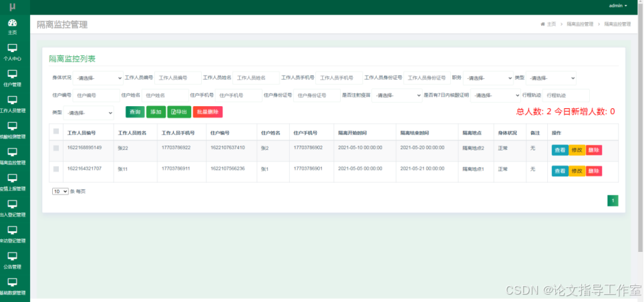Click the 隔离地点2 cell

click(x=473, y=148)
